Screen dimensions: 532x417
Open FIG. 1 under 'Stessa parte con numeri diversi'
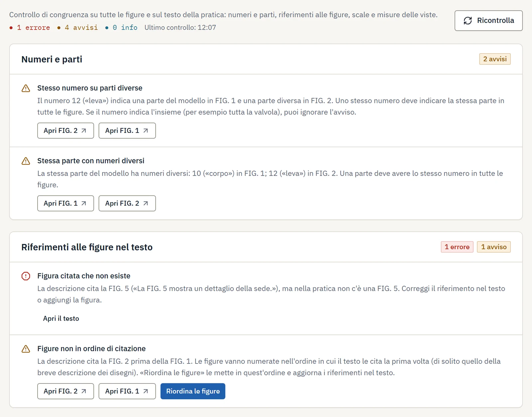pos(66,203)
